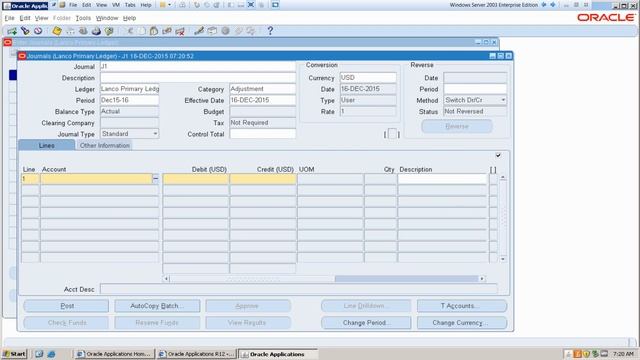Click the Journals window red Oracle icon
The image size is (640, 360).
pyautogui.click(x=22, y=56)
